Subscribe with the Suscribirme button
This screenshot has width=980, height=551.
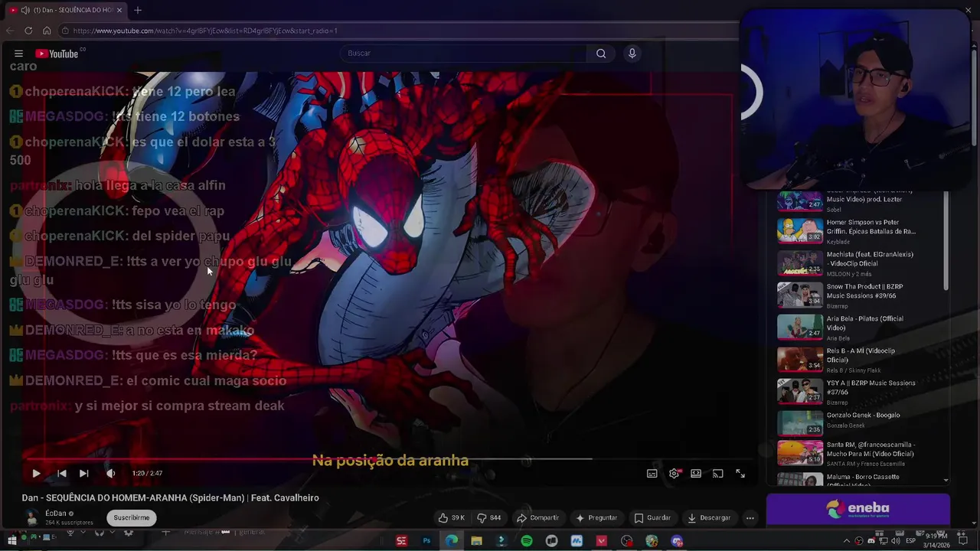point(132,518)
